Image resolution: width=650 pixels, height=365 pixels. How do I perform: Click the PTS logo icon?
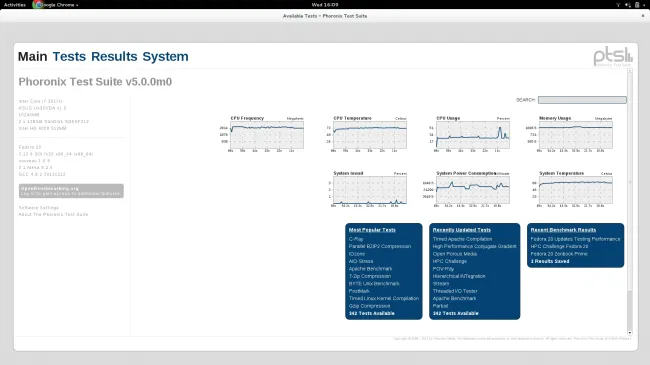[x=613, y=57]
